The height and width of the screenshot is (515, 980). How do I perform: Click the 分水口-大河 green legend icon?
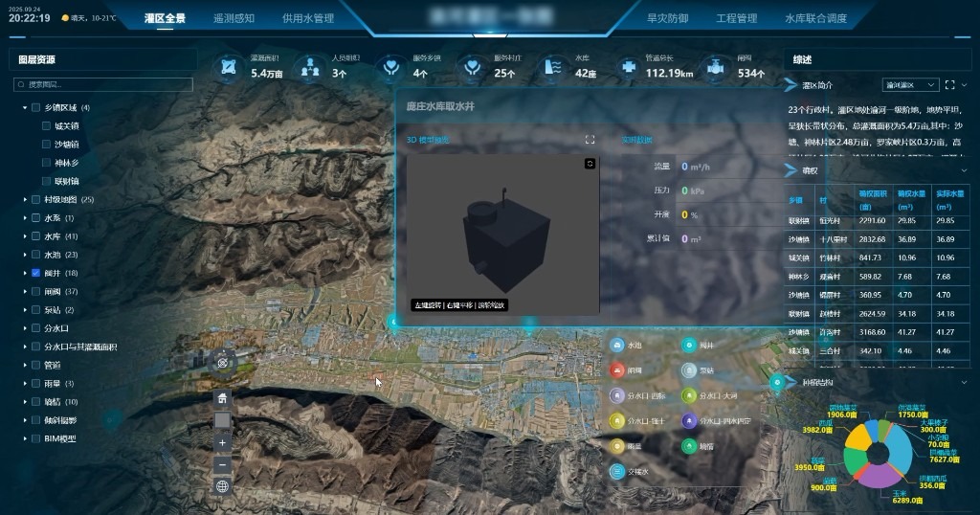tap(689, 395)
